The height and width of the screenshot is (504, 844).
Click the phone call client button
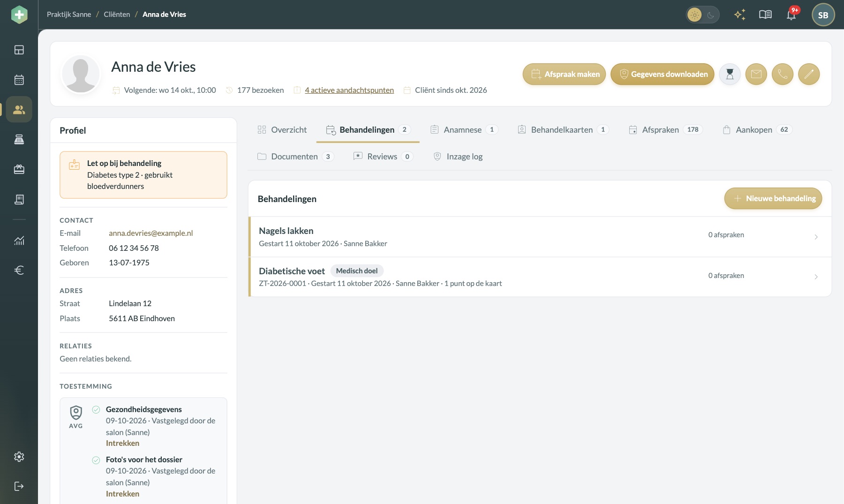point(782,74)
